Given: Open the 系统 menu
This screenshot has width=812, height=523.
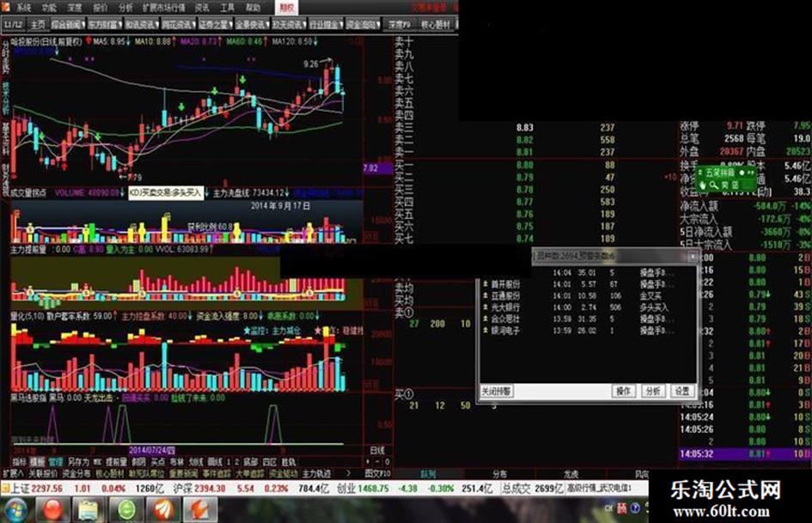Looking at the screenshot, I should pos(24,8).
